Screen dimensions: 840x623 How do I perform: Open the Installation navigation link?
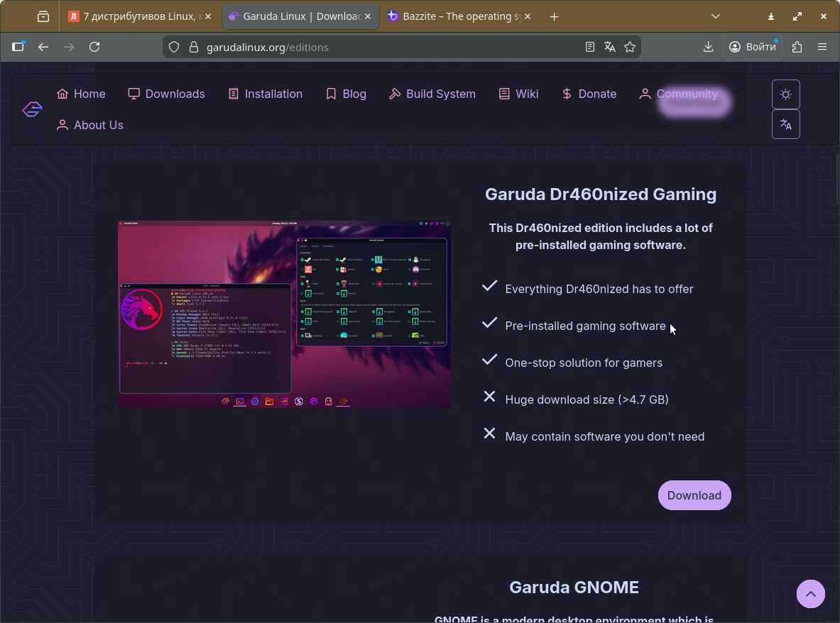tap(265, 94)
